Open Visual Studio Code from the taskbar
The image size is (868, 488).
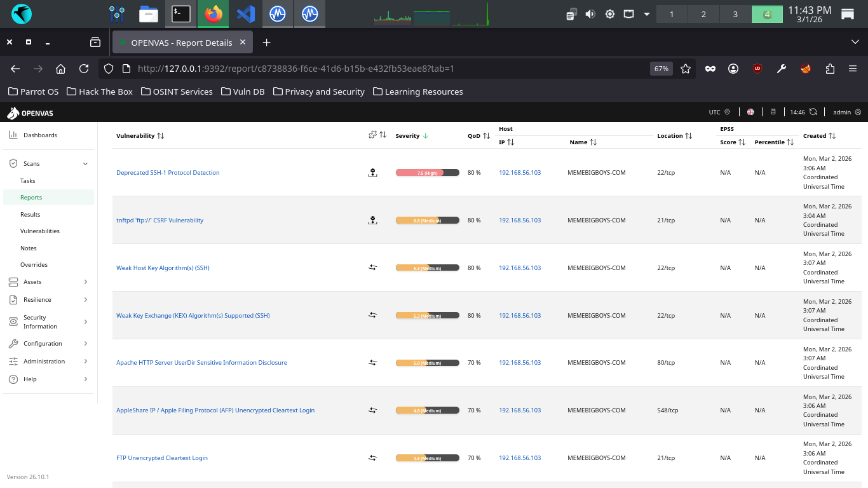[x=245, y=13]
